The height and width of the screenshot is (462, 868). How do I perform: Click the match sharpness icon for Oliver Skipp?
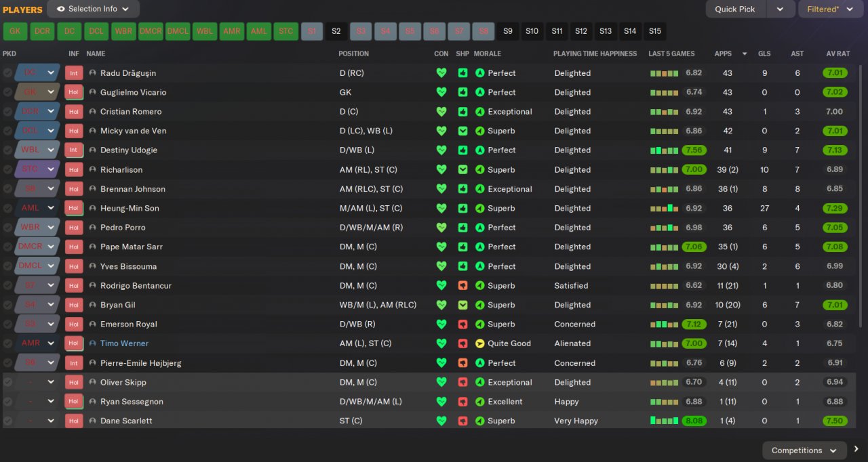tap(462, 382)
